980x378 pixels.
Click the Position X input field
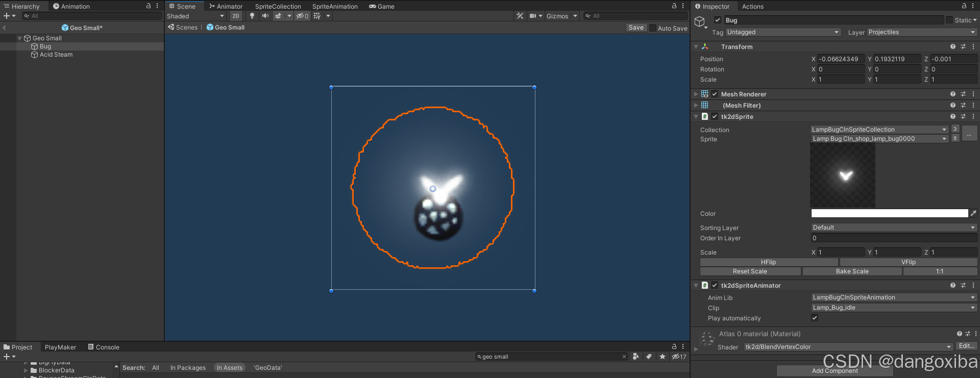841,59
